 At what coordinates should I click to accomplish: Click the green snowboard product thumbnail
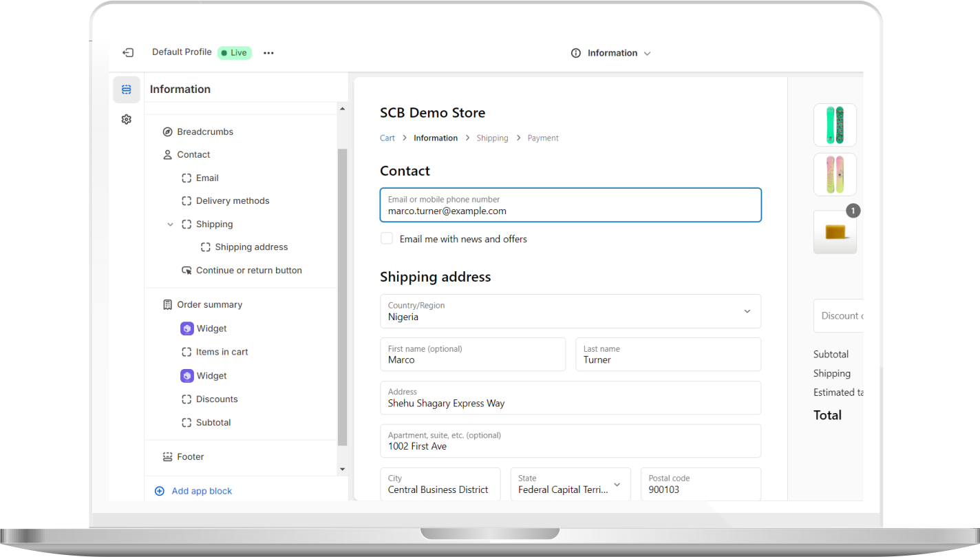coord(835,125)
